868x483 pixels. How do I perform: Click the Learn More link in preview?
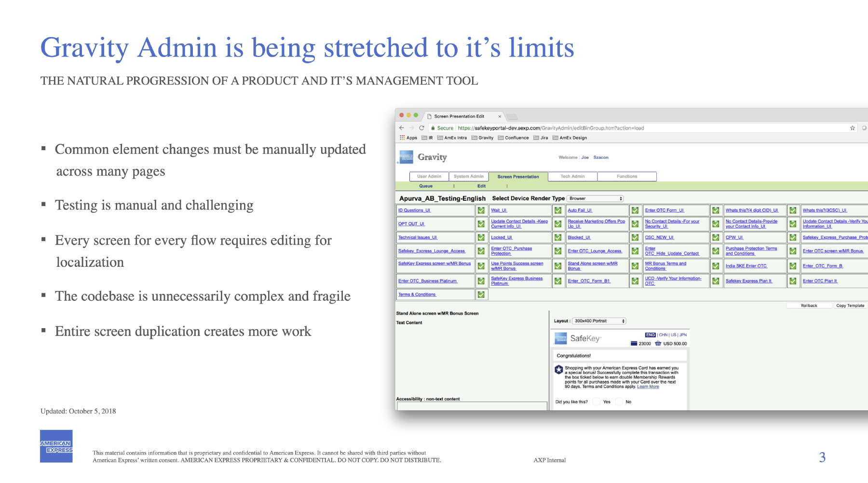pos(648,386)
